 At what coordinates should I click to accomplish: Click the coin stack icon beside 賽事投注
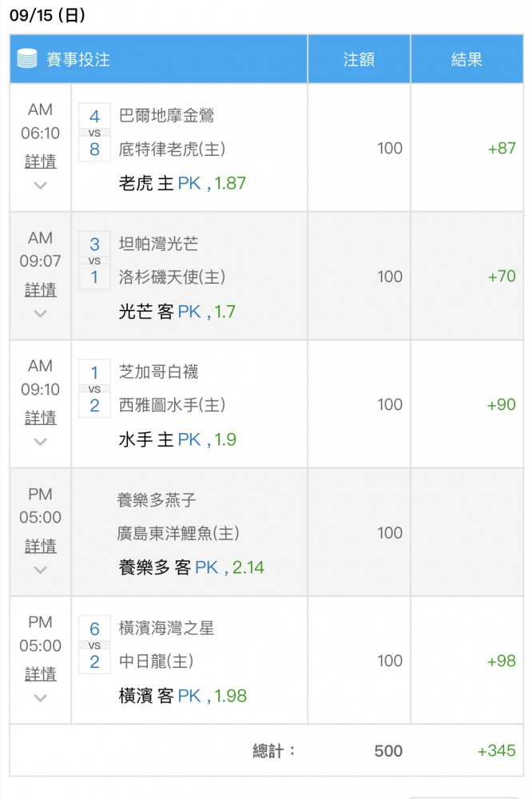27,58
